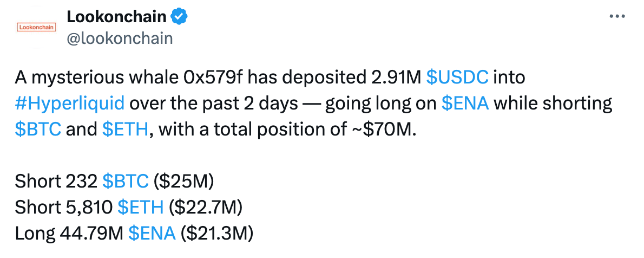Click the ($22.7M) value text
Viewport: 644px width, 258px height.
click(205, 207)
